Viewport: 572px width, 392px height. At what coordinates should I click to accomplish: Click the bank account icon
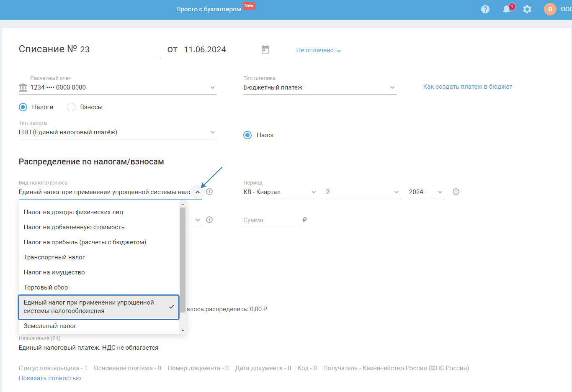click(x=23, y=87)
